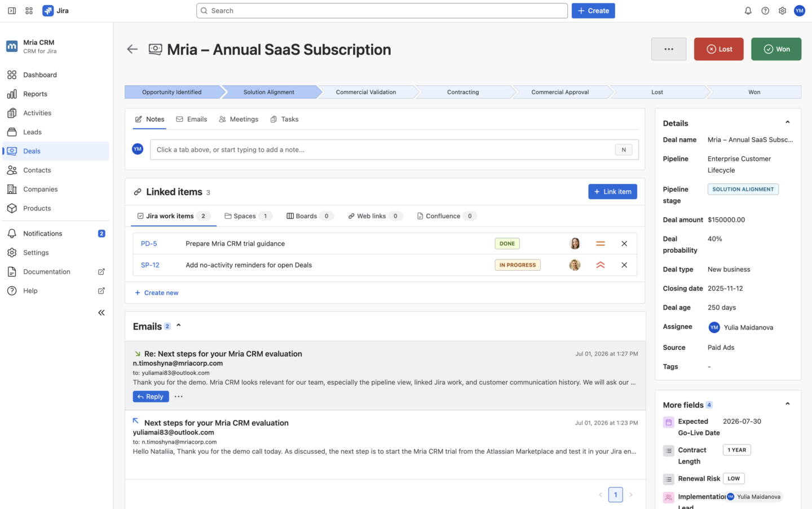Open the YM profile avatar in top bar

pyautogui.click(x=800, y=11)
